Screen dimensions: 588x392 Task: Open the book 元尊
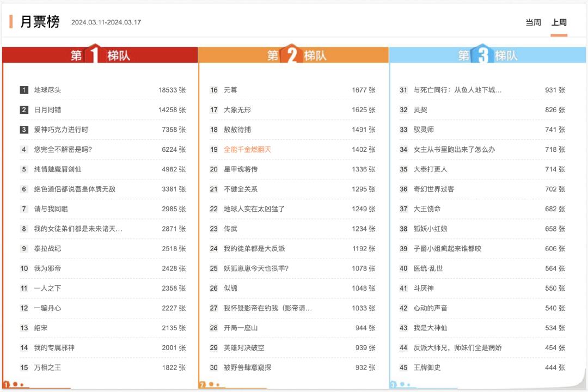(x=230, y=90)
